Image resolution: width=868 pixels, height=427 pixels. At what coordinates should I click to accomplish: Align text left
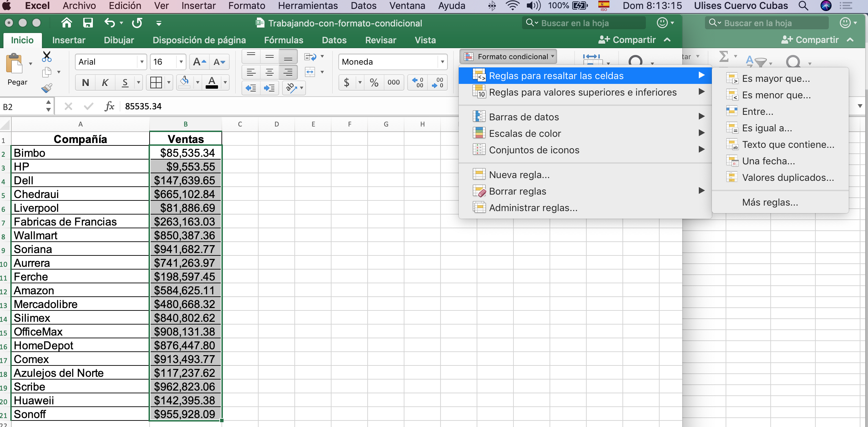coord(251,72)
